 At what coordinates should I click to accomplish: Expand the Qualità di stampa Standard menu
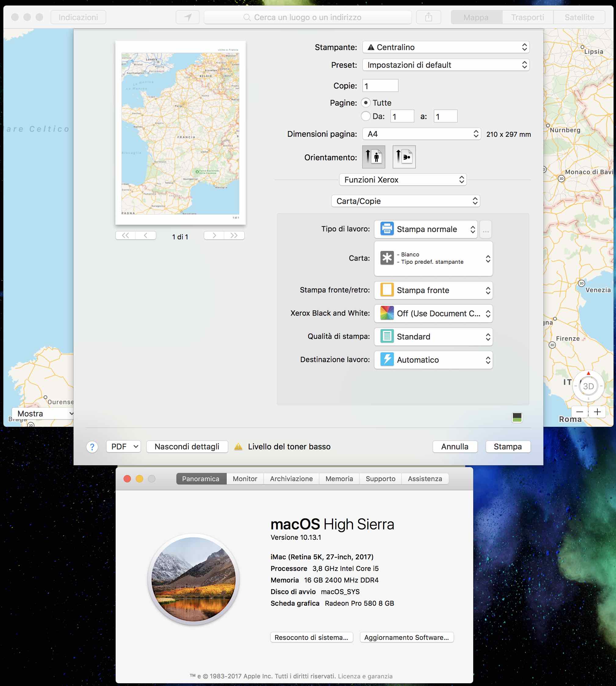(433, 336)
